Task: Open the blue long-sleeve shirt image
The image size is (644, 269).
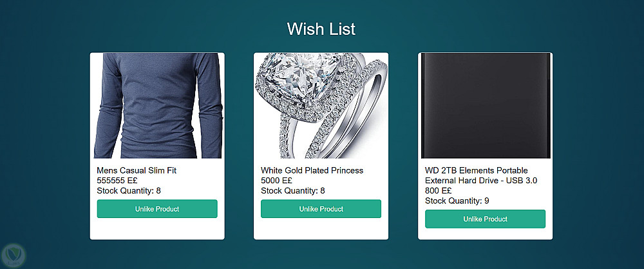Action: click(157, 105)
